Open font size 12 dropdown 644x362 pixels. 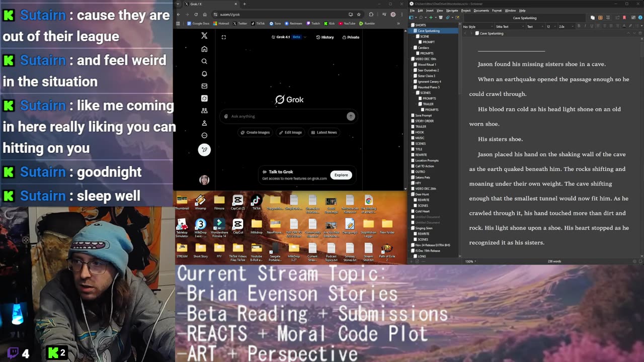551,27
